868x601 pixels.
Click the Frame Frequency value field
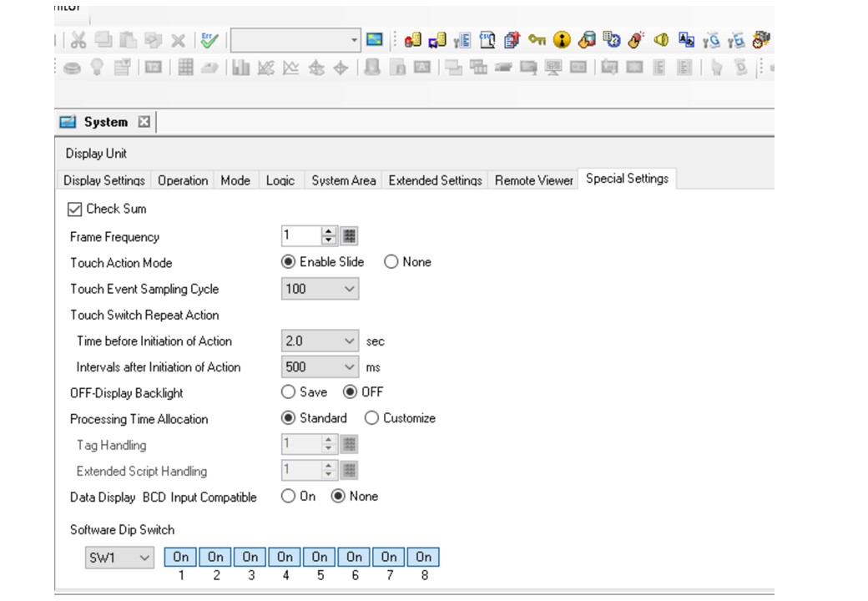point(300,236)
